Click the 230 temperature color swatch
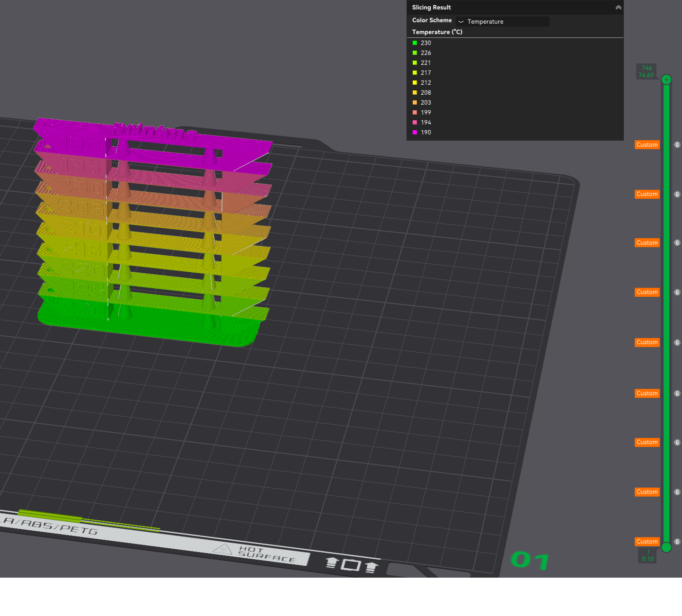 click(415, 43)
